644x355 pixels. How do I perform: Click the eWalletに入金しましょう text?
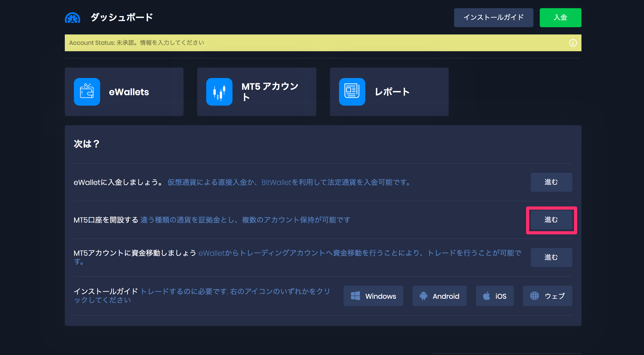pos(119,182)
